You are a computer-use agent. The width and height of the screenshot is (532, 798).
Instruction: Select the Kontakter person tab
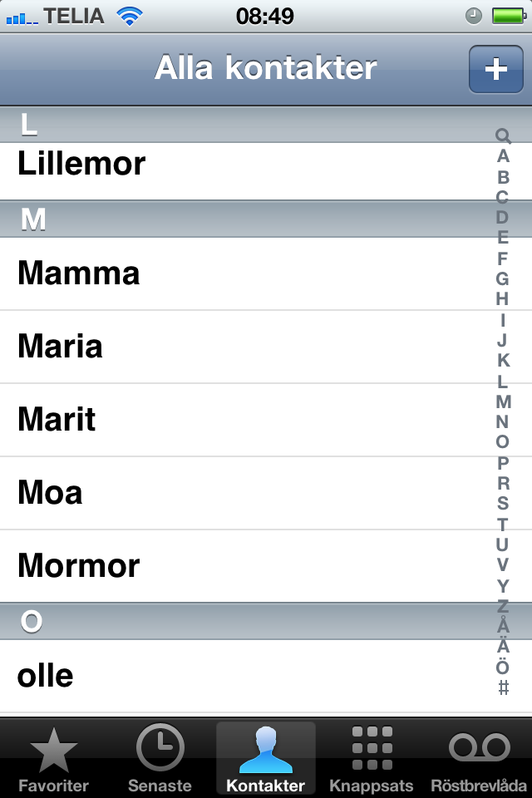(266, 758)
